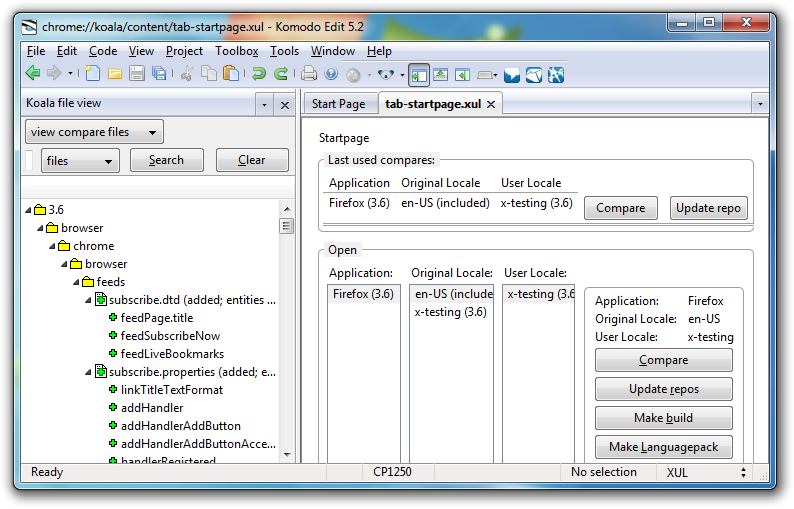Open the Project menu
Screen dimensions: 794x509
pyautogui.click(x=184, y=51)
